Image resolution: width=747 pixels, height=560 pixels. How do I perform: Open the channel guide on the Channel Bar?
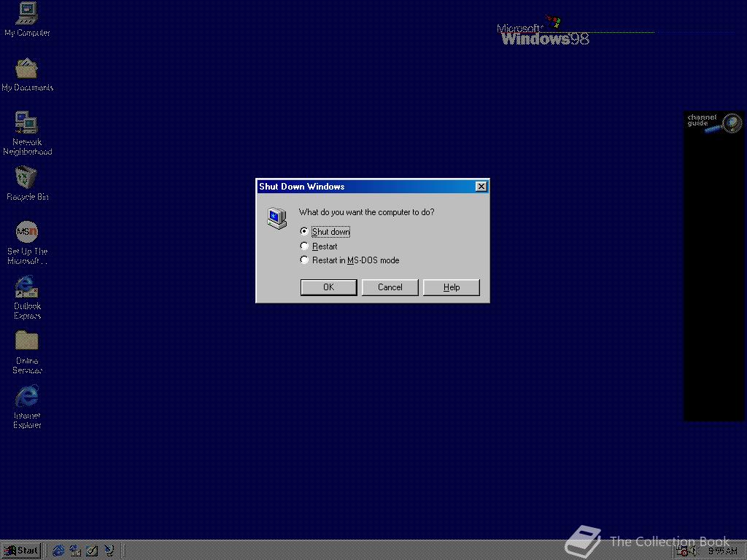[x=714, y=122]
